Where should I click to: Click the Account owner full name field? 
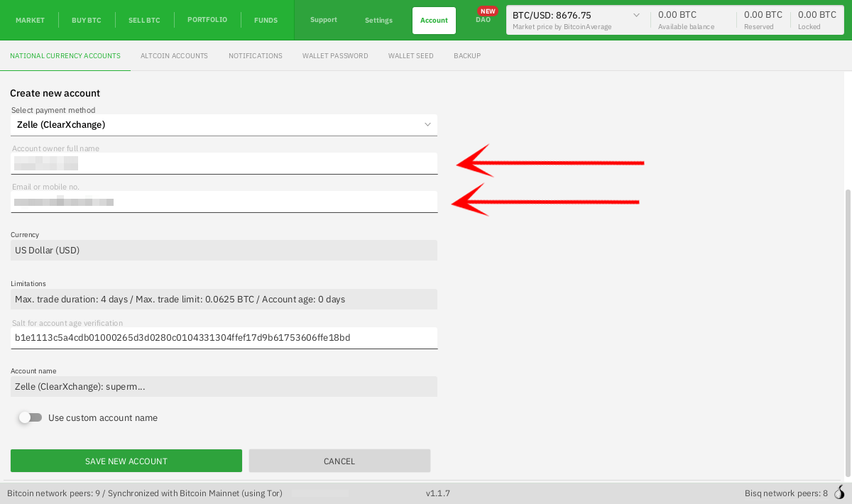pyautogui.click(x=224, y=163)
